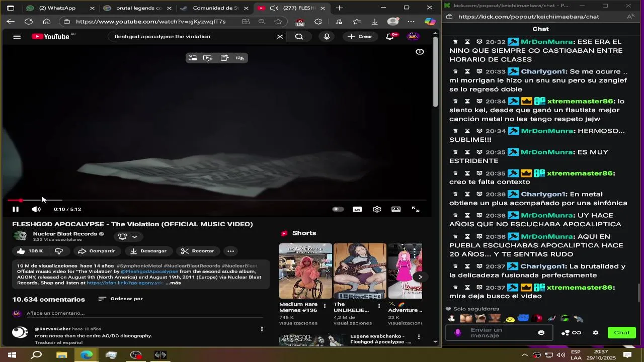The width and height of the screenshot is (644, 362).
Task: Open YouTube notifications bell
Action: click(390, 36)
